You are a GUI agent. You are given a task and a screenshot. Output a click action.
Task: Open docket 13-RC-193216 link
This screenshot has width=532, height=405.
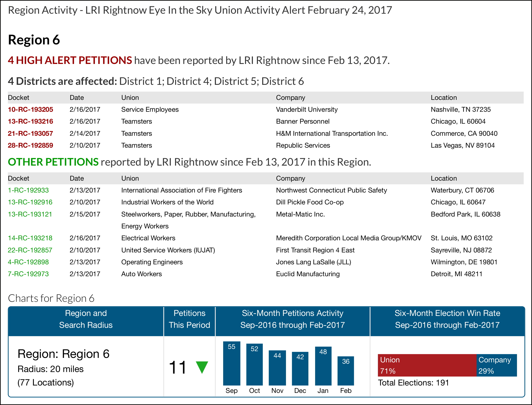click(x=30, y=121)
